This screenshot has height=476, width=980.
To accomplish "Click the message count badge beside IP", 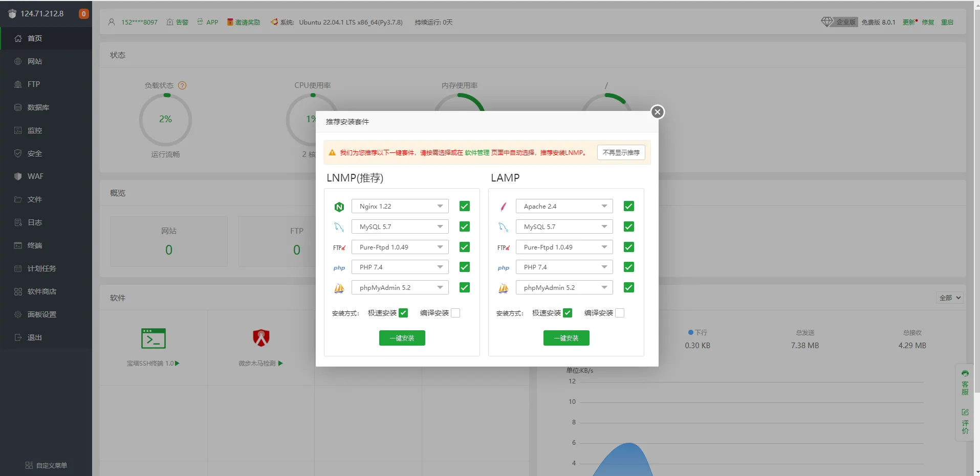I will (84, 14).
